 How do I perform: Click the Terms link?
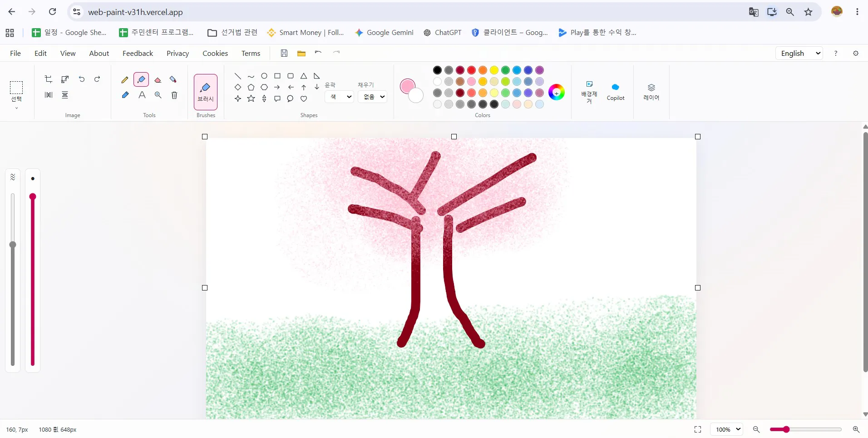[x=251, y=53]
